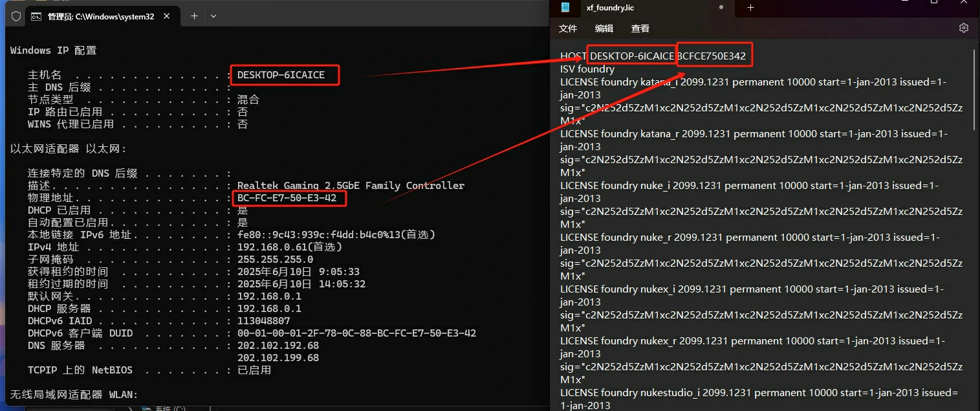Click the 255.255.255.0 subnet mask value
Image resolution: width=980 pixels, height=411 pixels.
coord(275,260)
